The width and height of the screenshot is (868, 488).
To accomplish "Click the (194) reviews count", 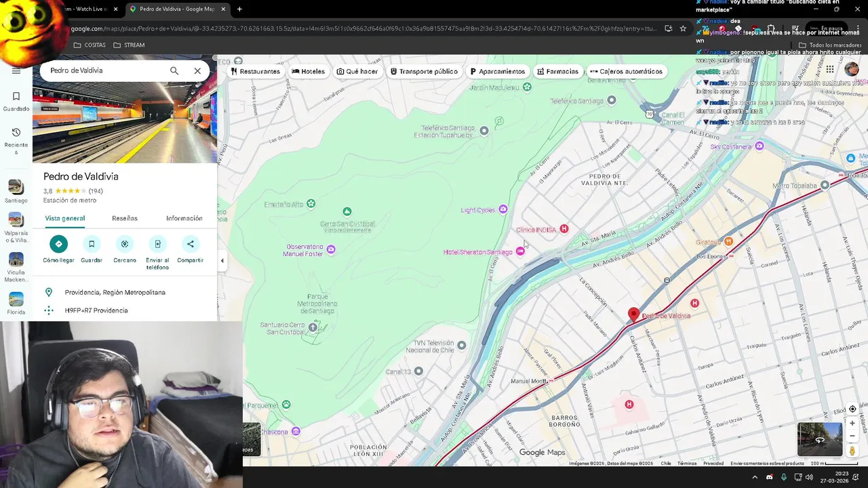I will pyautogui.click(x=96, y=191).
